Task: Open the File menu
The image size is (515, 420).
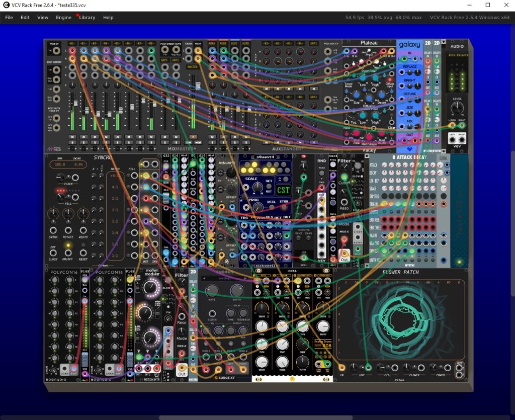Action: coord(9,18)
